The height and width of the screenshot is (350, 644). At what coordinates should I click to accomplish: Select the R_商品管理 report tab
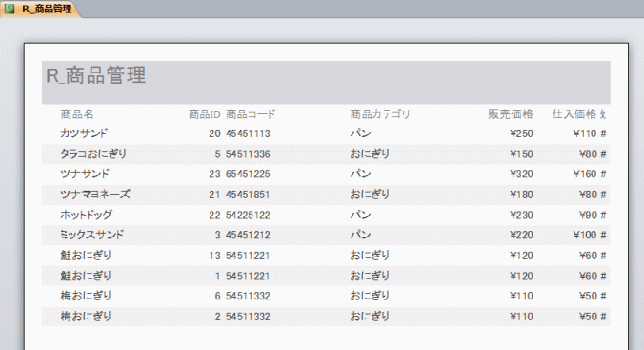[x=40, y=9]
